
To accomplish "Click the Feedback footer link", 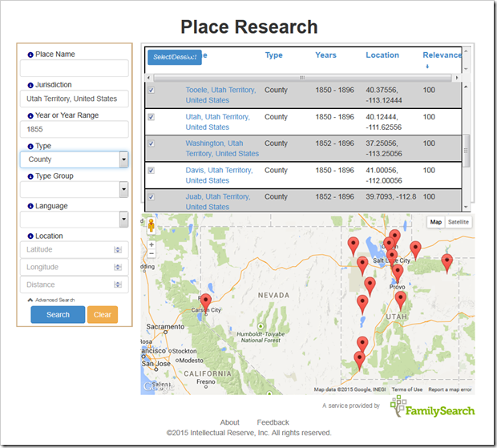I will pos(273,422).
